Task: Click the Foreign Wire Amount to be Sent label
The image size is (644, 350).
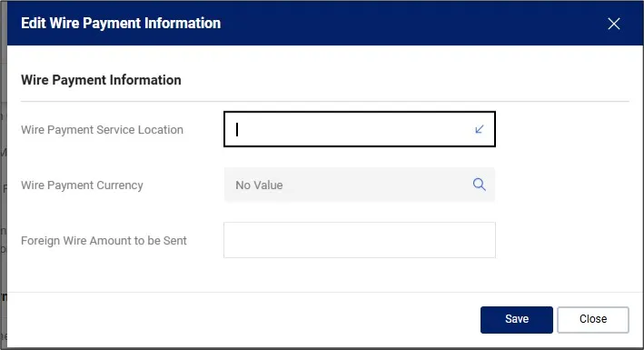Action: (104, 241)
